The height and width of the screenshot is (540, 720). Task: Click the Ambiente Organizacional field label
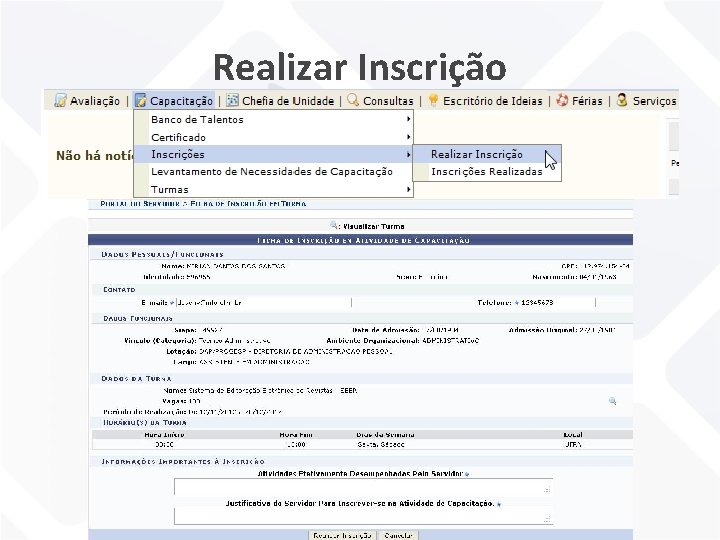pyautogui.click(x=373, y=341)
